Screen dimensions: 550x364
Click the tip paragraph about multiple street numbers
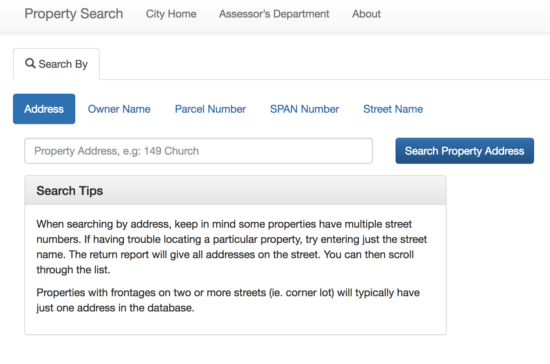tap(232, 247)
